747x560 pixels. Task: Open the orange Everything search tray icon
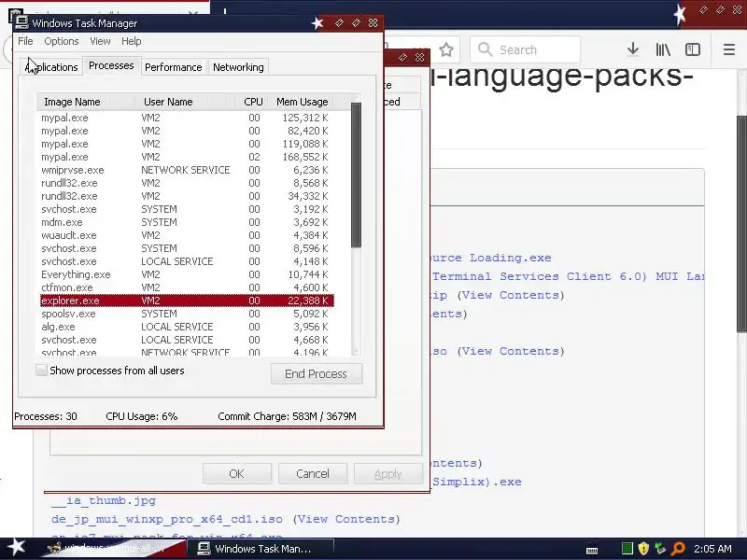click(678, 549)
